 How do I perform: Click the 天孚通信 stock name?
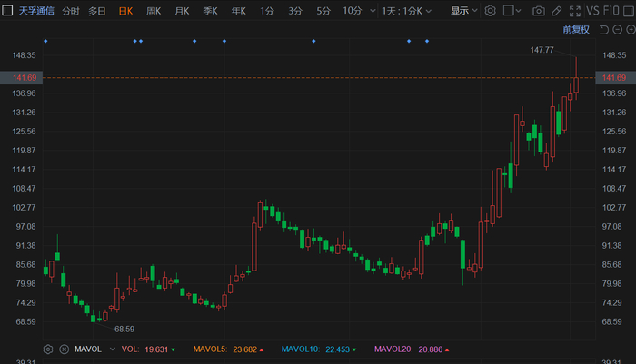pyautogui.click(x=36, y=11)
